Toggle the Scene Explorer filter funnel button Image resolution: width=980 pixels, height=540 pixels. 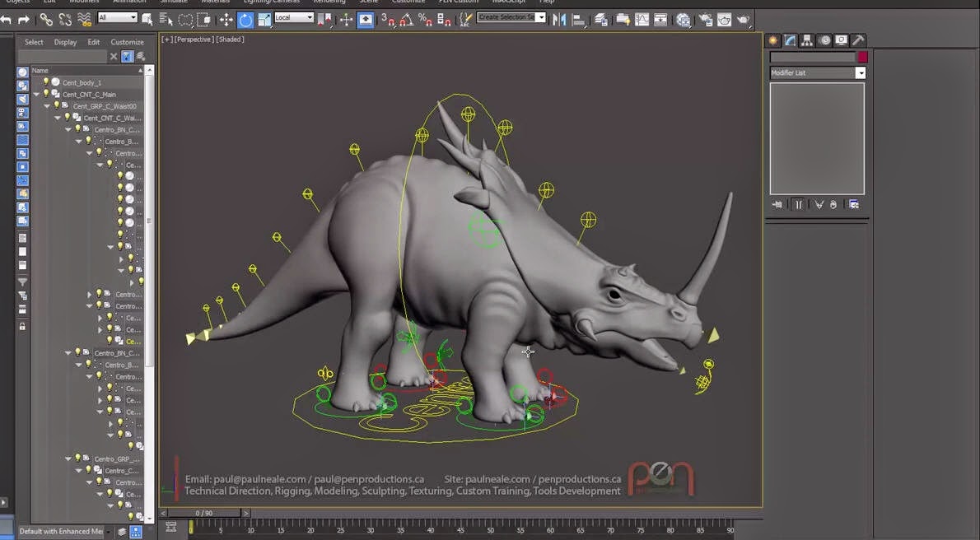pyautogui.click(x=127, y=56)
